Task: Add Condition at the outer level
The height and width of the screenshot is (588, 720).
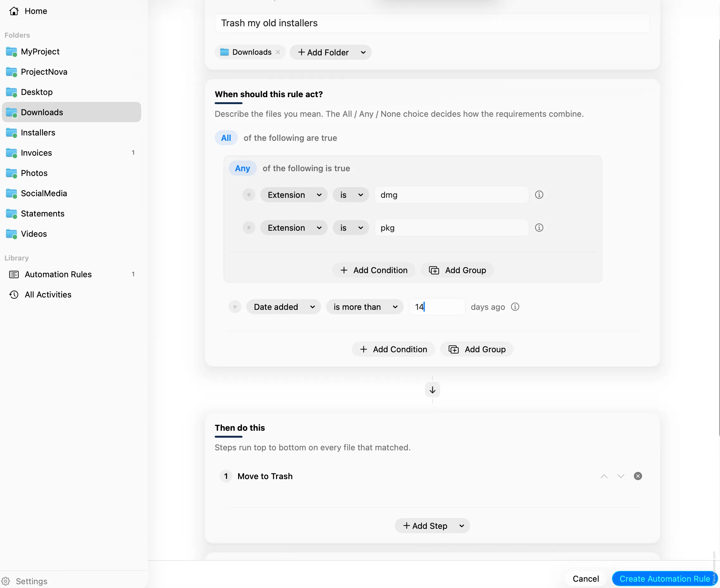Action: point(393,349)
